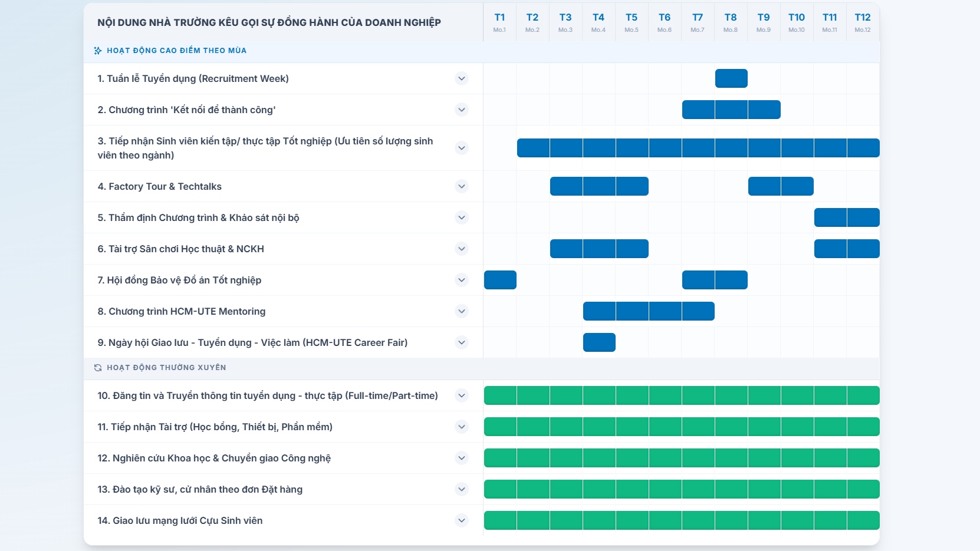Image resolution: width=980 pixels, height=551 pixels.
Task: Expand Giao lưu mạng lưới Cựu Sinh viên chevron
Action: tap(462, 520)
